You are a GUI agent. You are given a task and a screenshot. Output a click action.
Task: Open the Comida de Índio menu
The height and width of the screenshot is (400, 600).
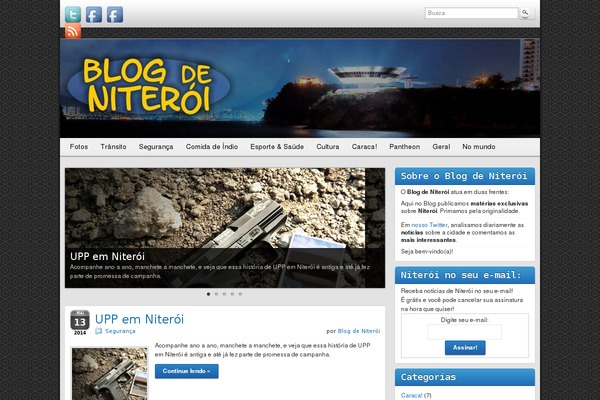(x=212, y=147)
